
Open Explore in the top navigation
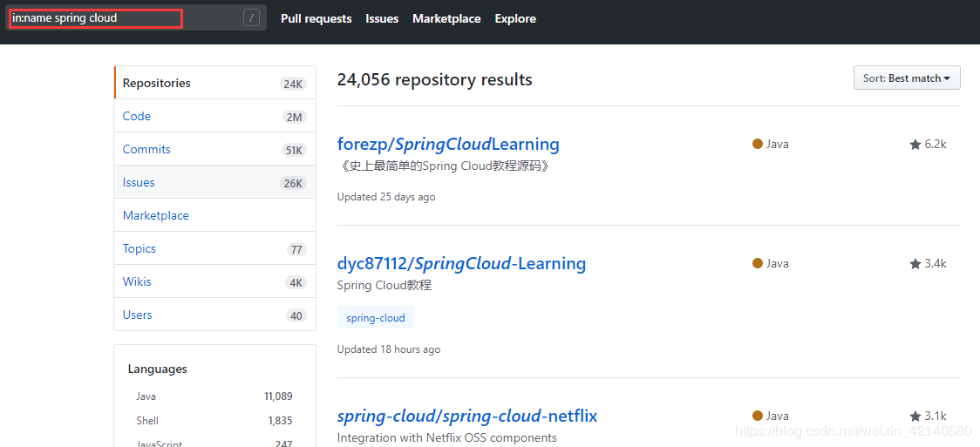[x=515, y=18]
